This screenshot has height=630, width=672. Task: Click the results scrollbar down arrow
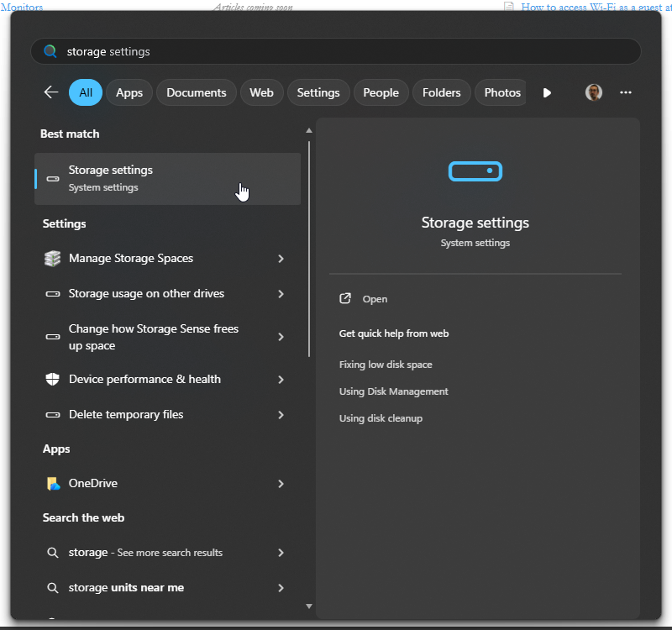point(309,606)
